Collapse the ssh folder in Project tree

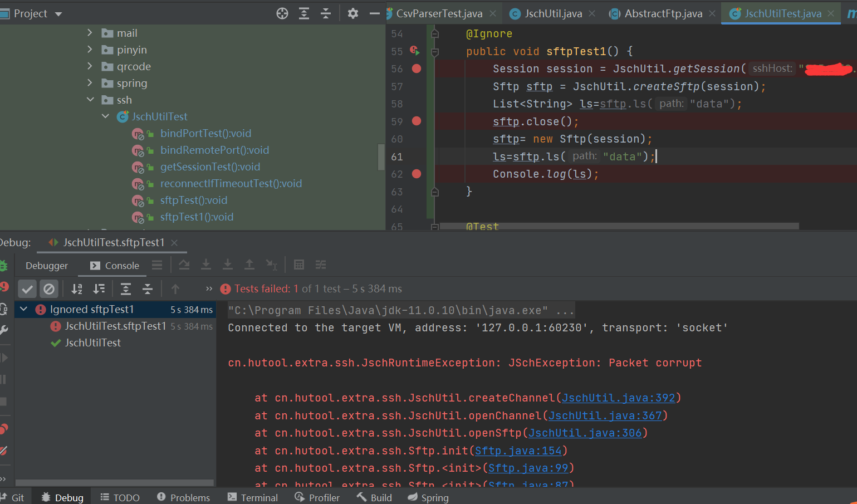point(90,100)
